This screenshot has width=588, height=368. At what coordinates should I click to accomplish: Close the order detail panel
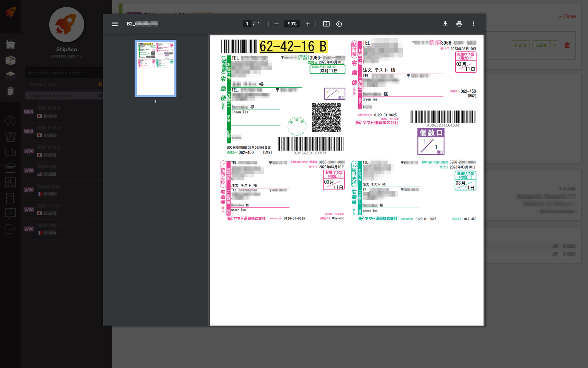(567, 16)
